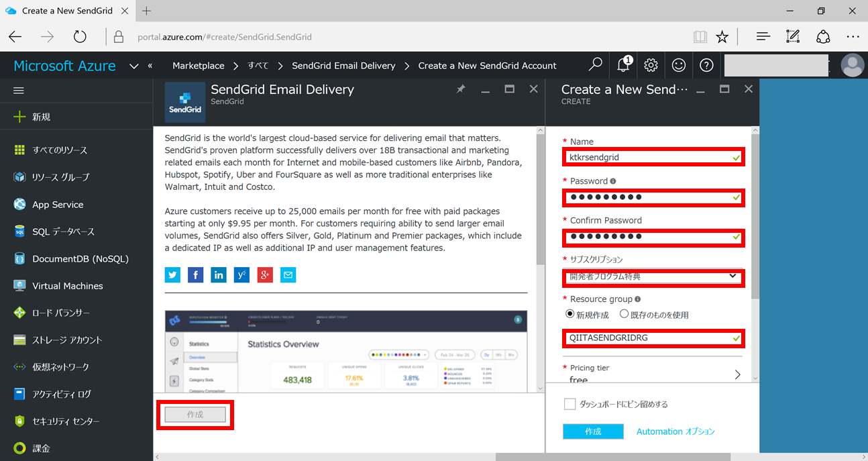Open the サブスクリプション dropdown

653,276
